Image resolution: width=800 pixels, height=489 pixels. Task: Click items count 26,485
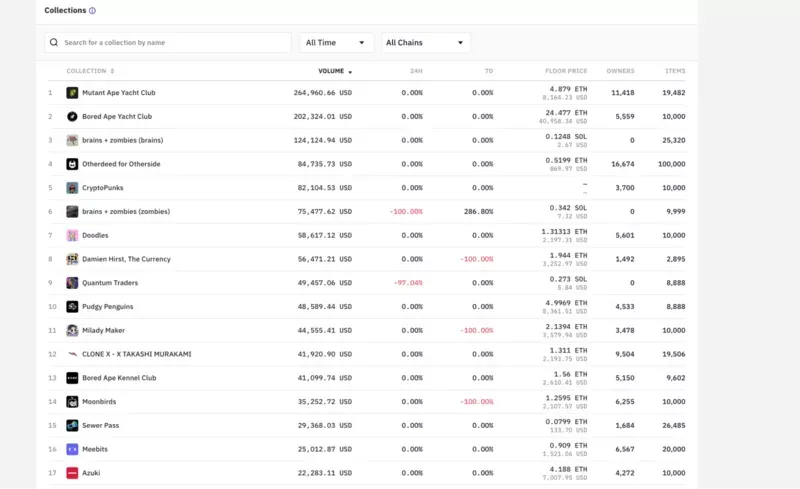click(x=674, y=425)
